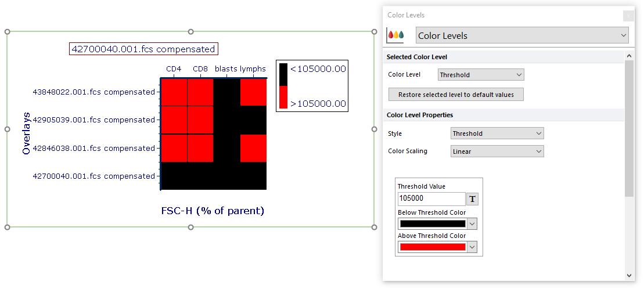The image size is (644, 289).
Task: Click the lymphs column label
Action: 253,69
